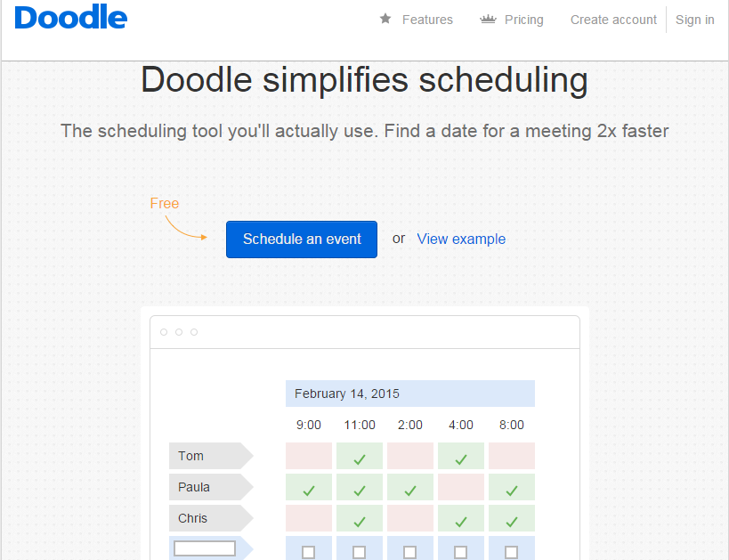
Task: Click the Sign in link
Action: point(694,20)
